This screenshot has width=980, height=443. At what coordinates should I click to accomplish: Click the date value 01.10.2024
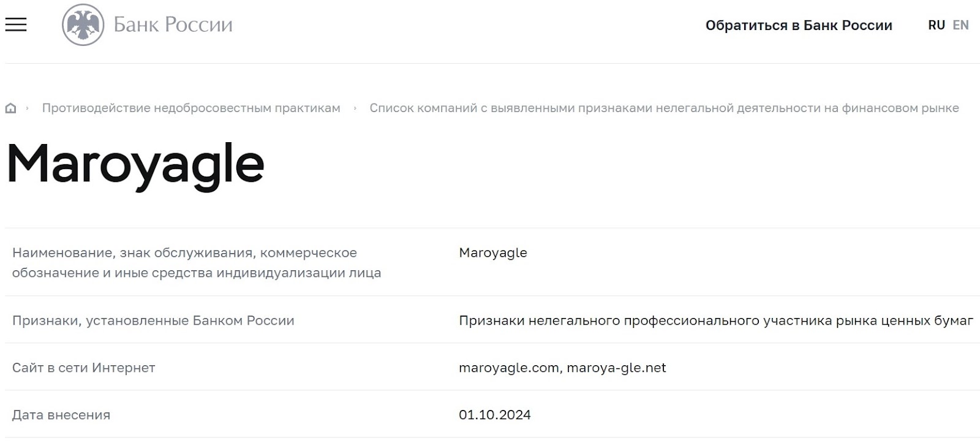(494, 415)
